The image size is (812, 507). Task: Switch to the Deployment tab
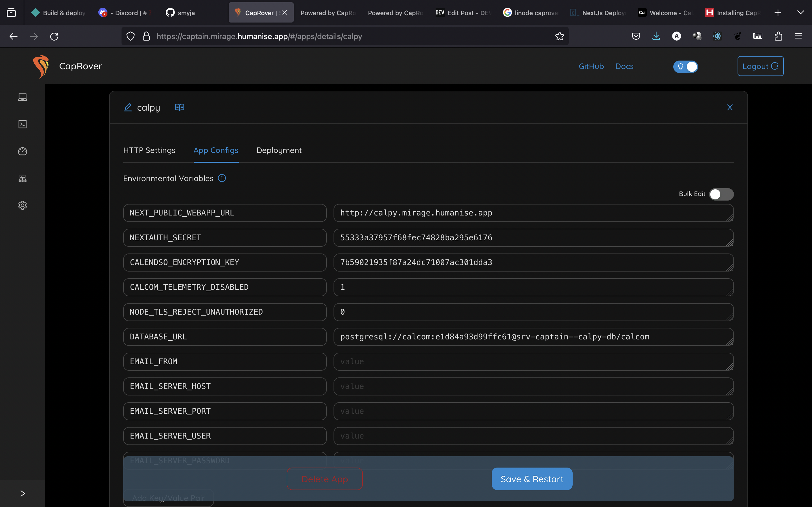pyautogui.click(x=279, y=150)
